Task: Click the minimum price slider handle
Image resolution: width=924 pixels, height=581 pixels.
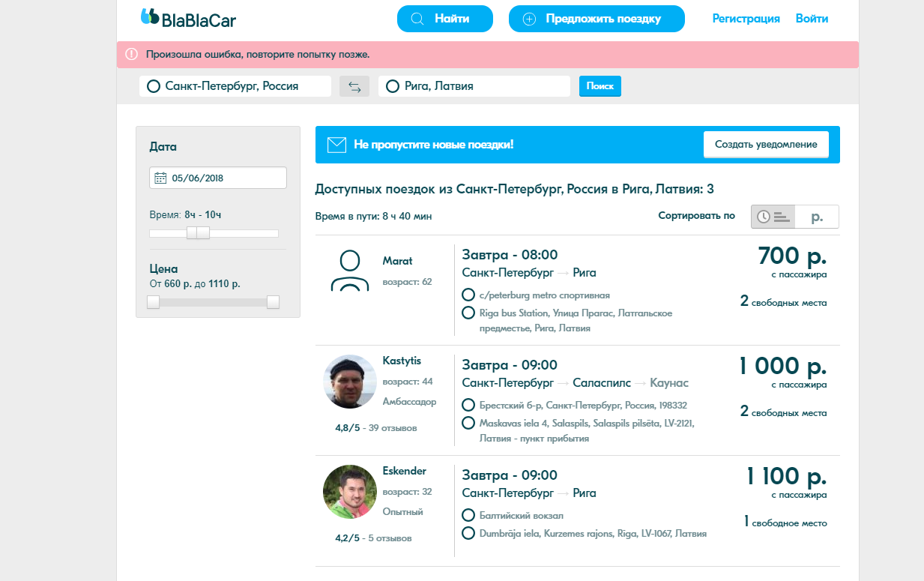Action: coord(153,302)
